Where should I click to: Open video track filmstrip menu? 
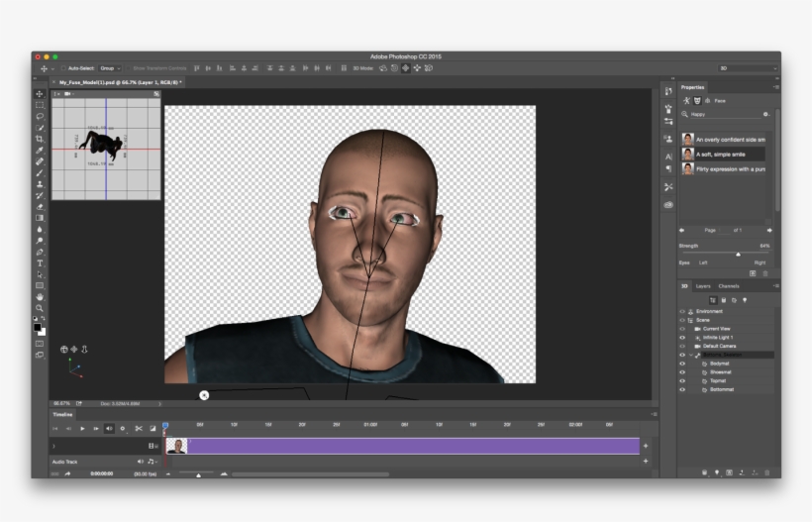click(153, 446)
